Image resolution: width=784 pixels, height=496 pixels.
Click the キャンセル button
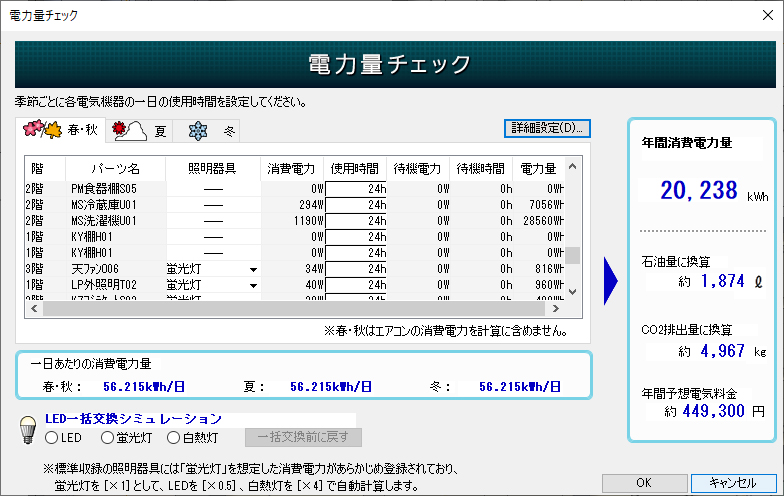[733, 483]
